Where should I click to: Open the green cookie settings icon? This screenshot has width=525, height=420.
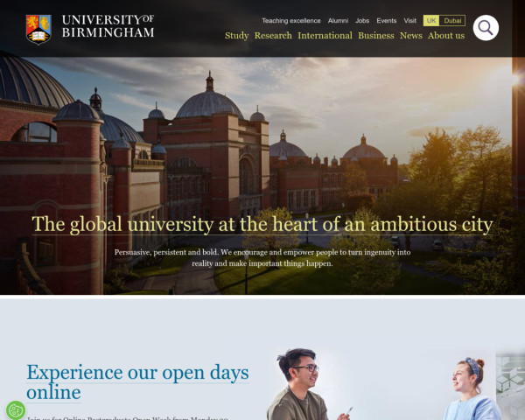16,410
